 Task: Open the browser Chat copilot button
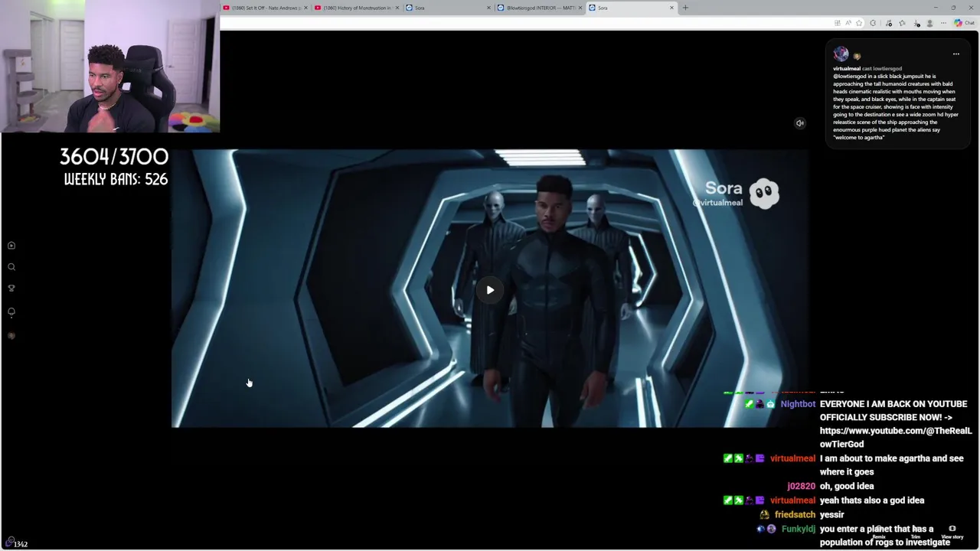964,23
